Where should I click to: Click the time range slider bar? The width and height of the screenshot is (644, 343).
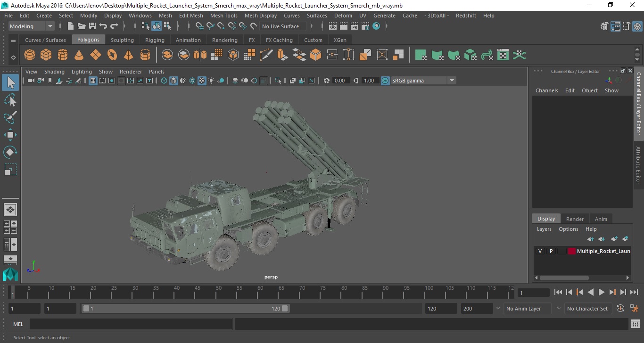(185, 309)
